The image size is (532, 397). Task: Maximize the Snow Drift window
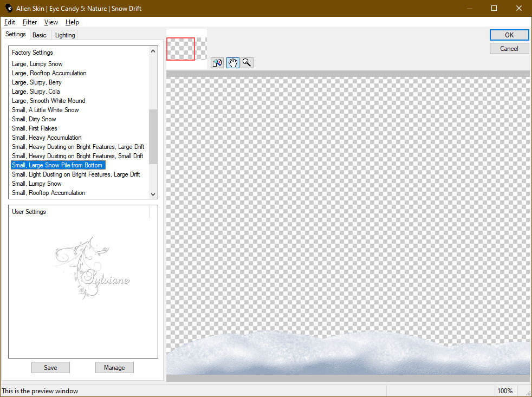(494, 8)
